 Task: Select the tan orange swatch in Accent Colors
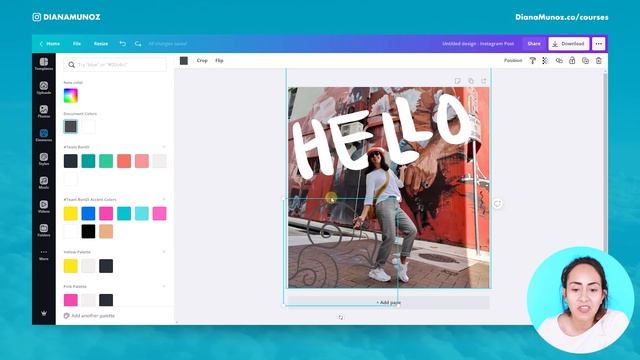106,231
